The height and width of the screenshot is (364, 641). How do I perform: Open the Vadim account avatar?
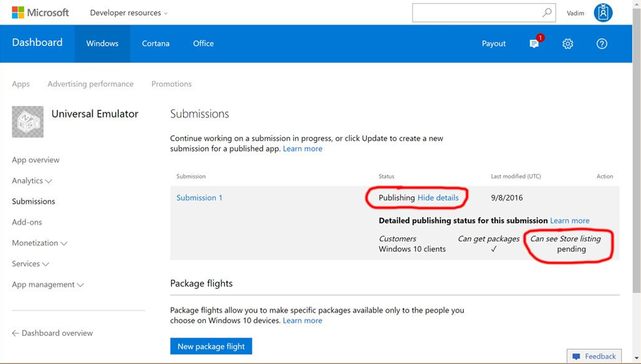click(x=603, y=13)
